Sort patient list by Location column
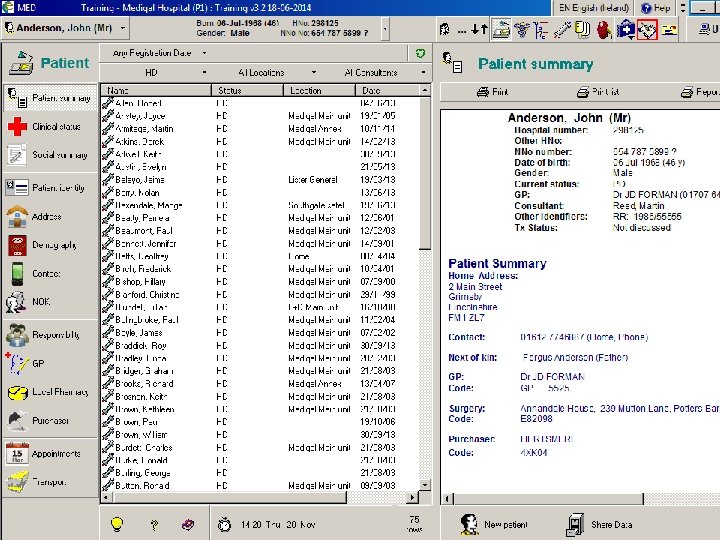The height and width of the screenshot is (540, 720). tap(320, 90)
